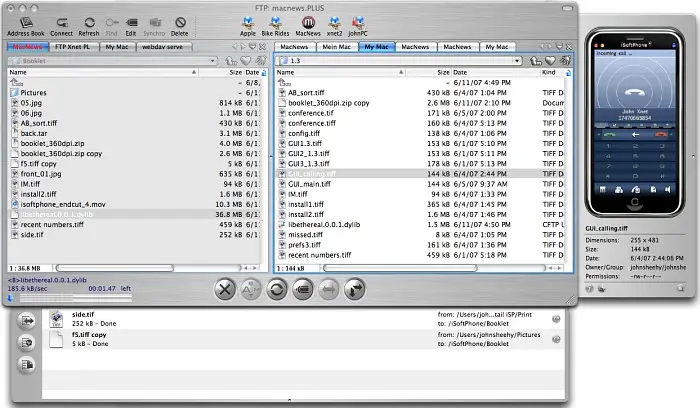
Task: Open the 1.3 path dropdown in right pane
Action: click(x=517, y=61)
